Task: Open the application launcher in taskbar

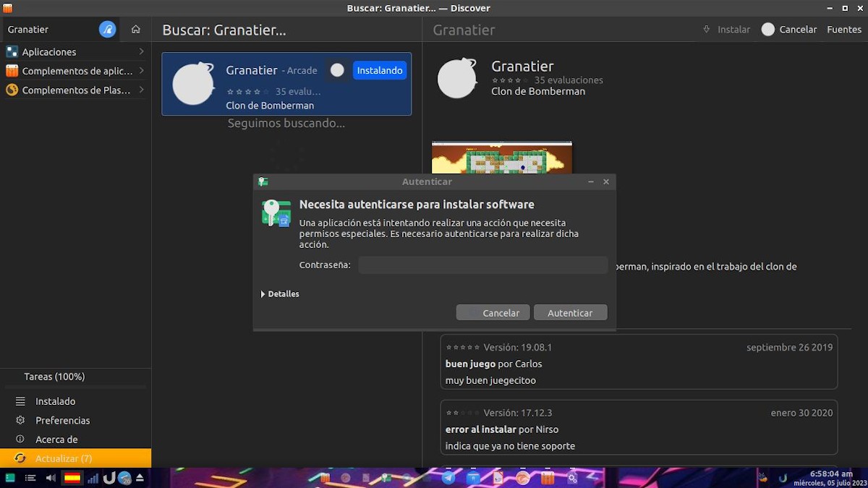Action: pos(10,478)
